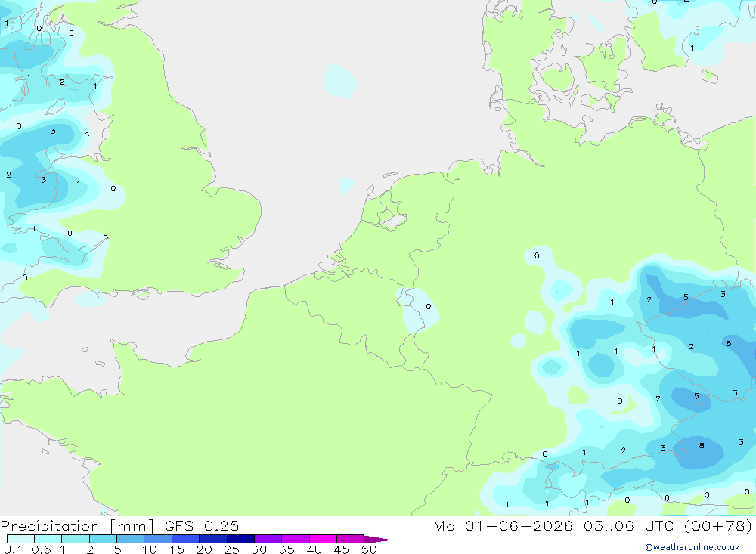Click the legend scale label '50'
This screenshot has width=756, height=554.
(x=369, y=549)
